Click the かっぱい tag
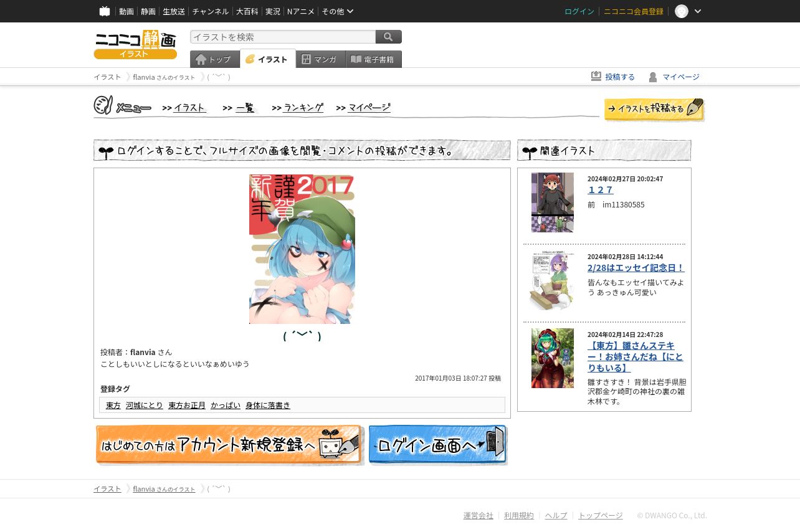This screenshot has width=800, height=532. pyautogui.click(x=226, y=405)
